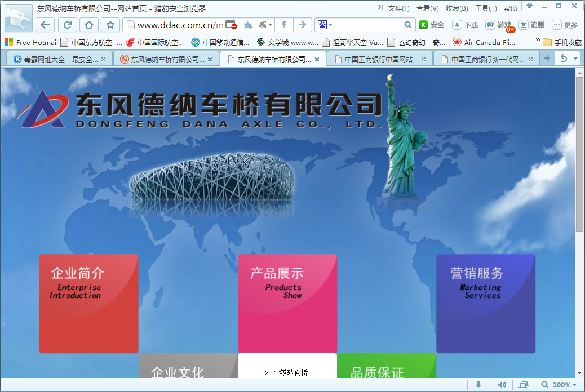This screenshot has width=585, height=392.
Task: Click the search magnifier icon in search box
Action: click(408, 25)
